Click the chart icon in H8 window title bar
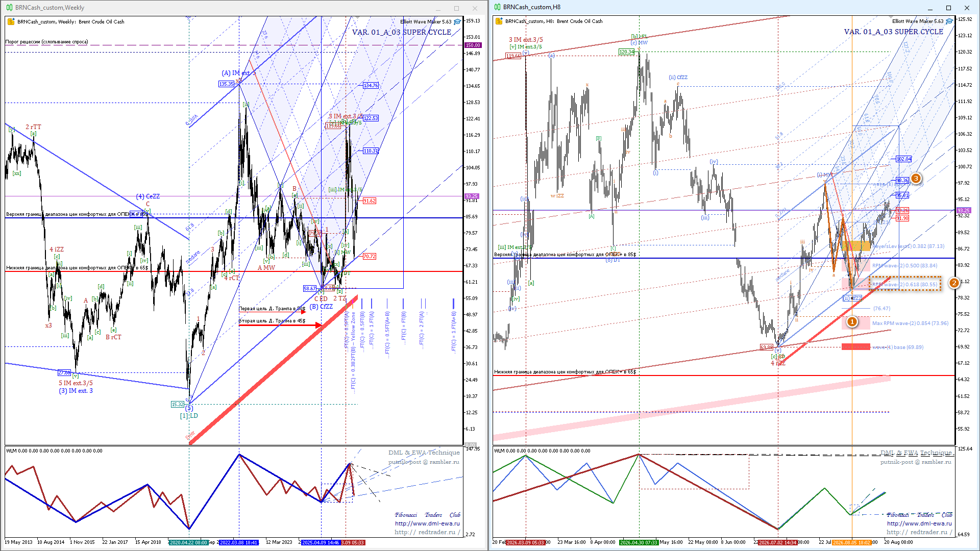 click(497, 7)
